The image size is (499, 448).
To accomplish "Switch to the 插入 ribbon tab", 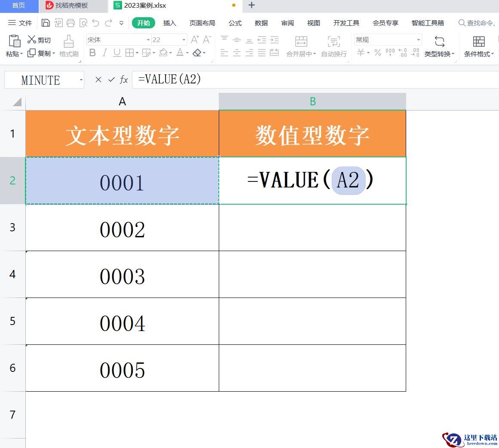I will pyautogui.click(x=169, y=23).
